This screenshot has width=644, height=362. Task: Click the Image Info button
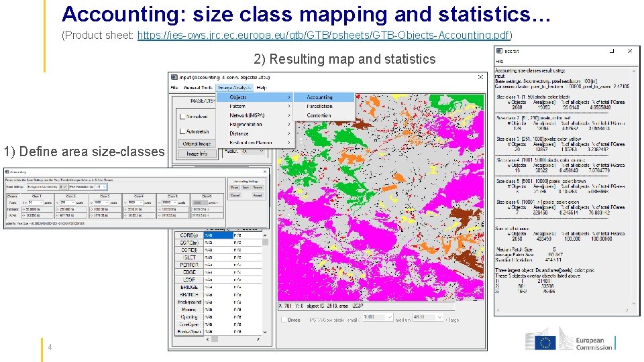pyautogui.click(x=197, y=154)
